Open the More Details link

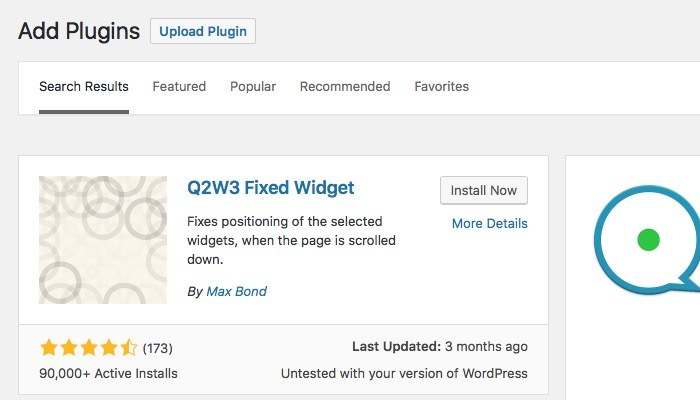(489, 223)
